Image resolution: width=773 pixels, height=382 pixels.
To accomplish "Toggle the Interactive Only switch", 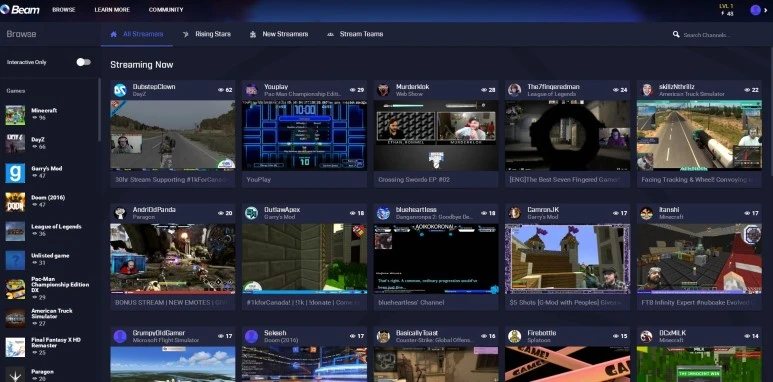I will pyautogui.click(x=83, y=62).
